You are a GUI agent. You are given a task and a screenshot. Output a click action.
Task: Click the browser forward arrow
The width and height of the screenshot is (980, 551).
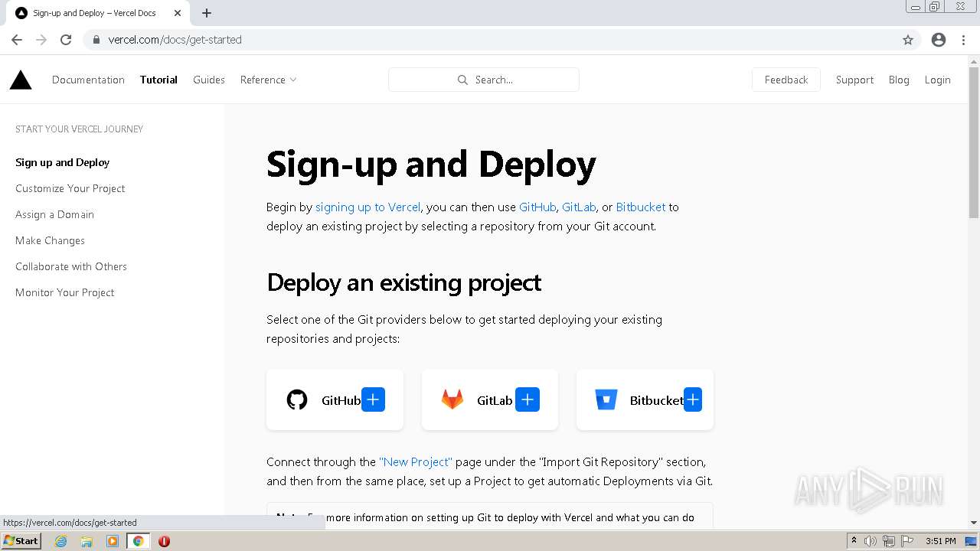(41, 40)
